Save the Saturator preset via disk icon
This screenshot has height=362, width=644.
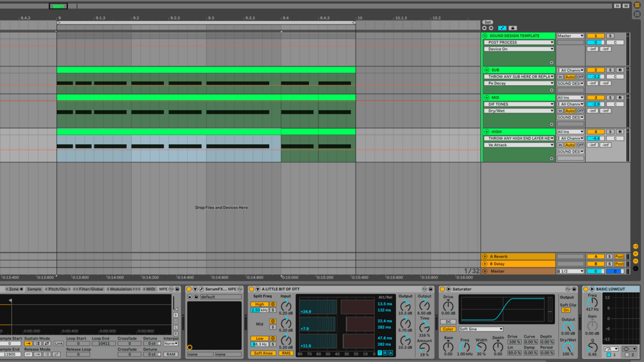click(x=574, y=290)
